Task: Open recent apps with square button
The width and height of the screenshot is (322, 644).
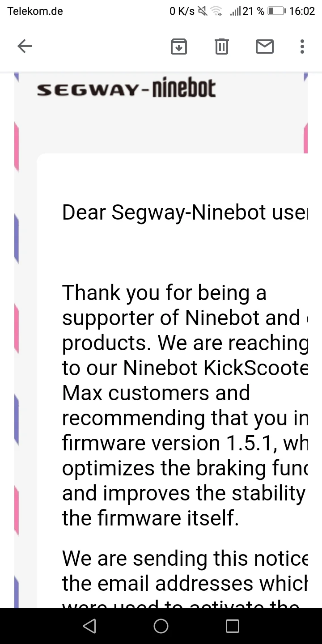Action: coord(232,626)
